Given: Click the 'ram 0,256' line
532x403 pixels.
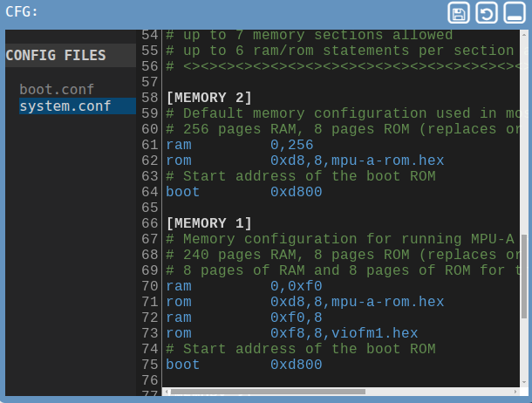Looking at the screenshot, I should (x=240, y=145).
